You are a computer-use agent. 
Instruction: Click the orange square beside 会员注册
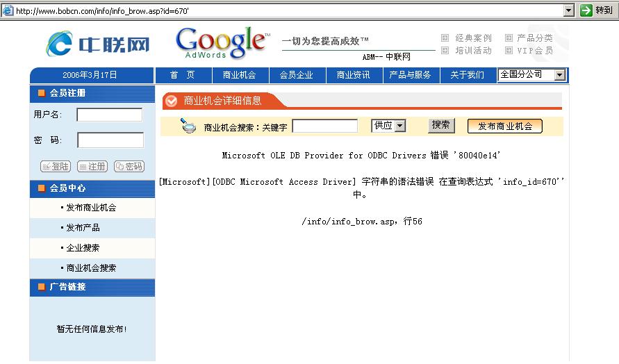pos(42,93)
